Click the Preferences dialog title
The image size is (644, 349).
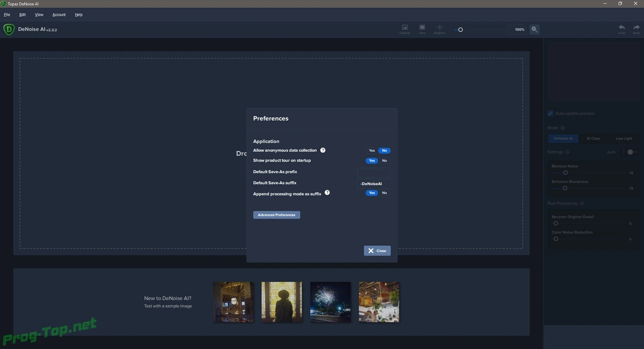pyautogui.click(x=270, y=119)
